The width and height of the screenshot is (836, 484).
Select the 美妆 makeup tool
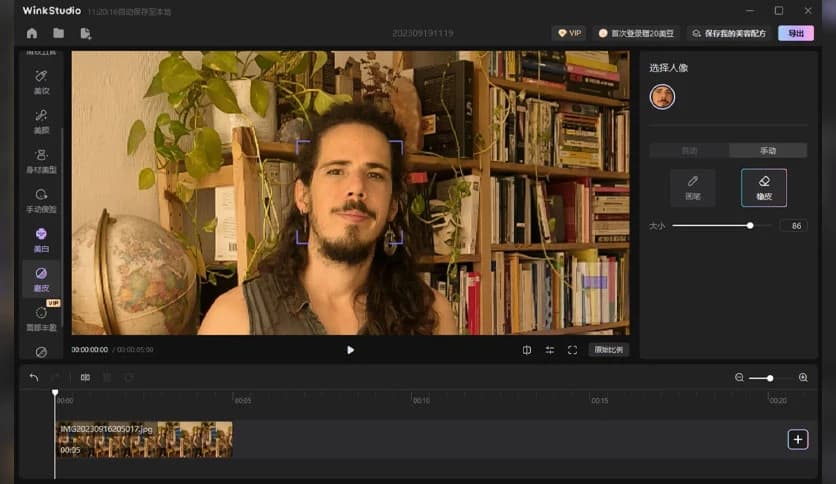click(41, 81)
